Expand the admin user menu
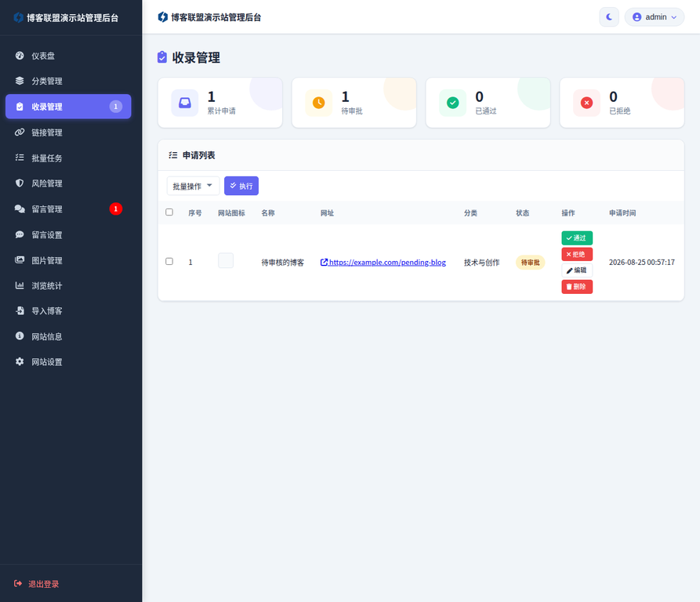Screen dimensions: 700x602 click(x=654, y=17)
